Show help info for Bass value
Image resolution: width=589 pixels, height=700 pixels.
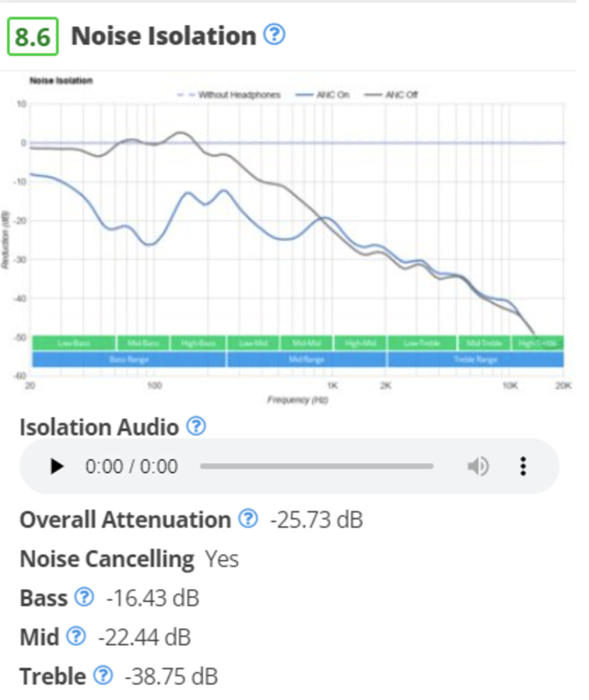point(84,597)
